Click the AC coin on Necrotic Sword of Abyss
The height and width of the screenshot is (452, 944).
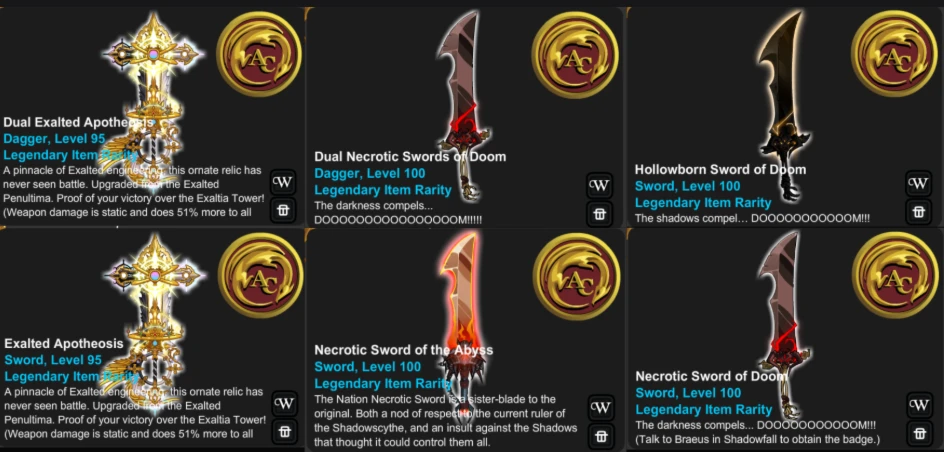(577, 276)
